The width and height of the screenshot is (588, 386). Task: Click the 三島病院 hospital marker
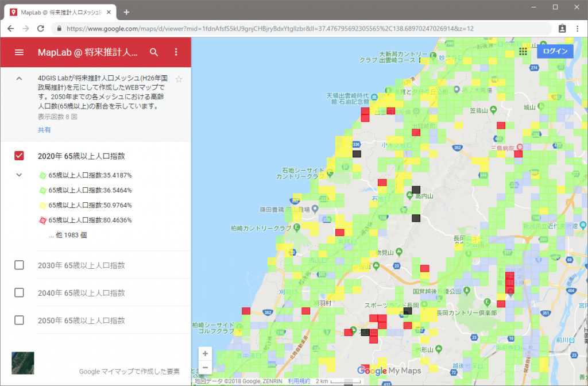pyautogui.click(x=519, y=146)
